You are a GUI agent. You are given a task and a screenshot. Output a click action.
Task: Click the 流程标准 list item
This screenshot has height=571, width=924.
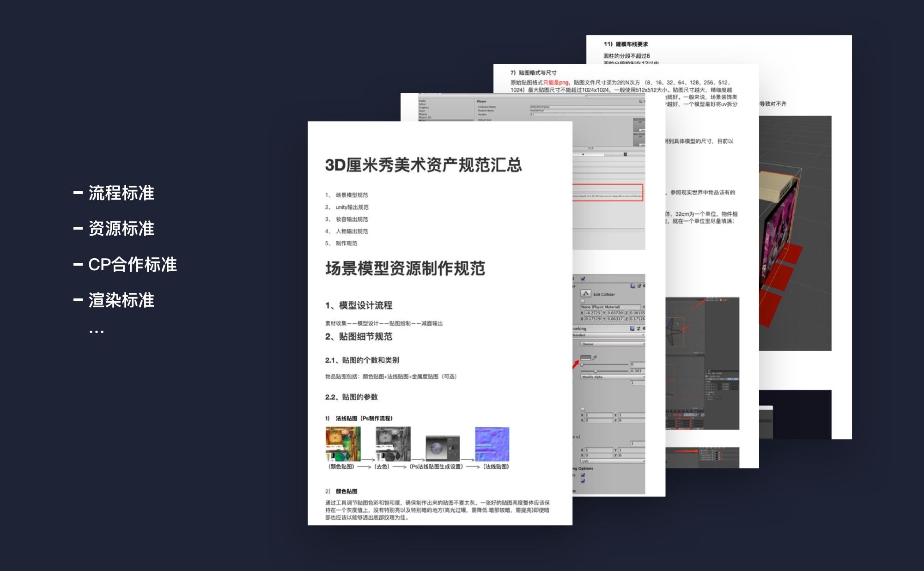[x=122, y=193]
